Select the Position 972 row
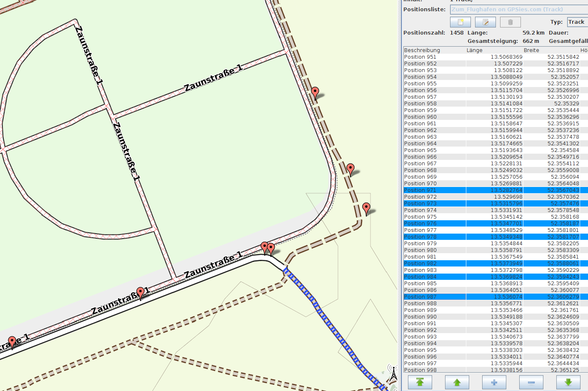 click(x=495, y=197)
